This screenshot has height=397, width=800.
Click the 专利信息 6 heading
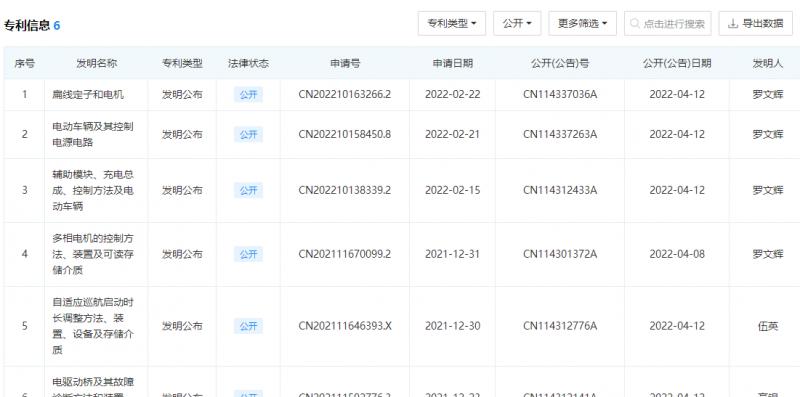(x=32, y=26)
